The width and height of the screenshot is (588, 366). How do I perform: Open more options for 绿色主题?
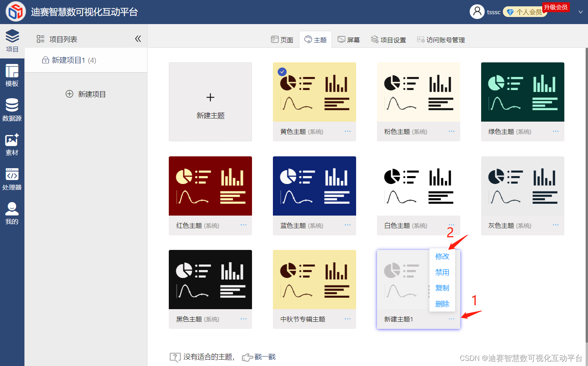tap(556, 131)
